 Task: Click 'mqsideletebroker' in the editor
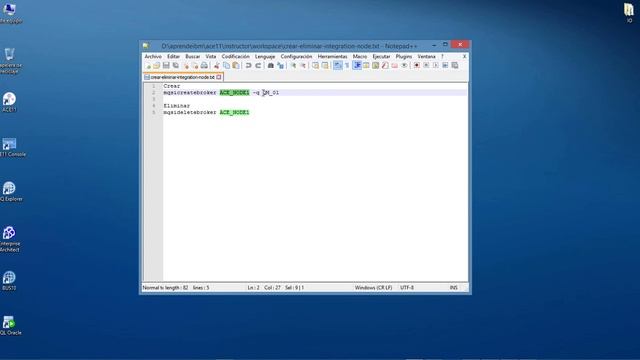(190, 112)
